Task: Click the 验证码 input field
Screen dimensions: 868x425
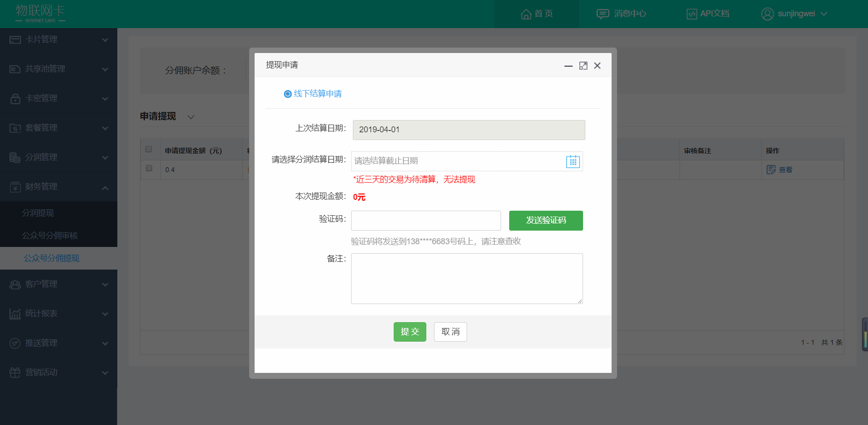Action: [426, 221]
